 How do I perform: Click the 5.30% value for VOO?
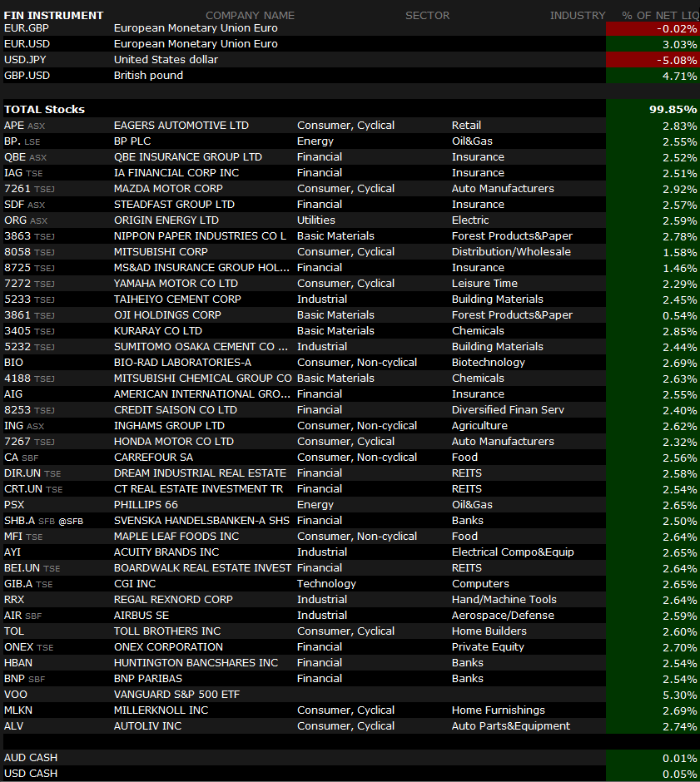point(679,695)
